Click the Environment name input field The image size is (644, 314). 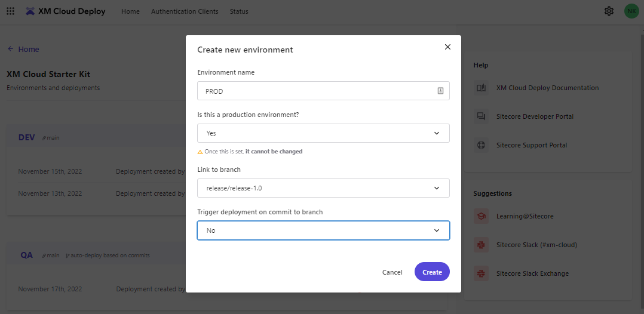pyautogui.click(x=317, y=91)
